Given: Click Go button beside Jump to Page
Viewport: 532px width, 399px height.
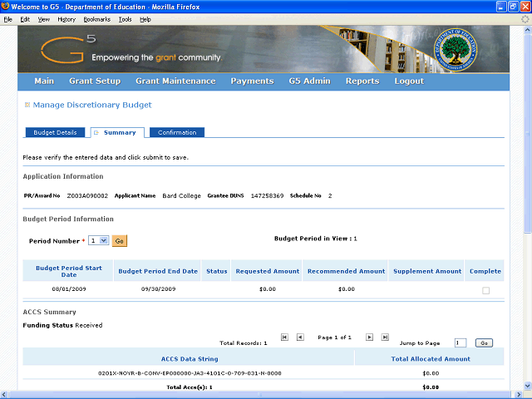Looking at the screenshot, I should [x=484, y=342].
